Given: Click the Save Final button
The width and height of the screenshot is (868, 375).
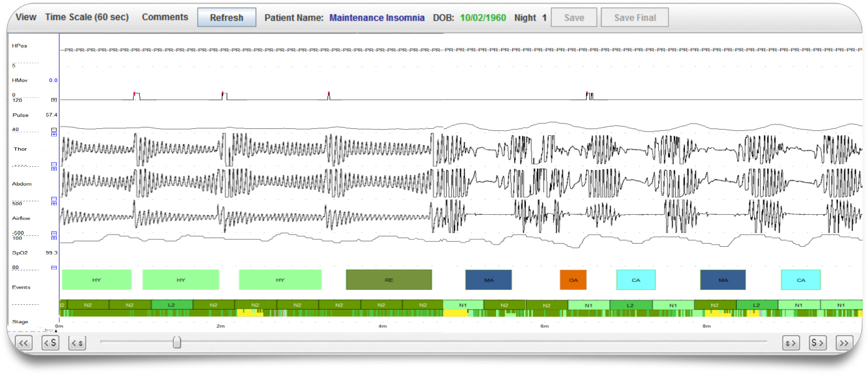Looking at the screenshot, I should point(635,18).
